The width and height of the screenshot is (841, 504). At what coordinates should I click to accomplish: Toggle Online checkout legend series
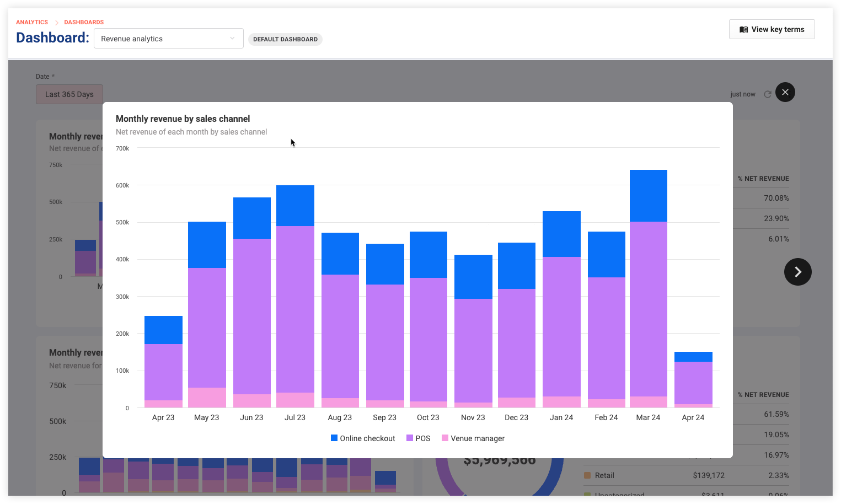pyautogui.click(x=363, y=438)
